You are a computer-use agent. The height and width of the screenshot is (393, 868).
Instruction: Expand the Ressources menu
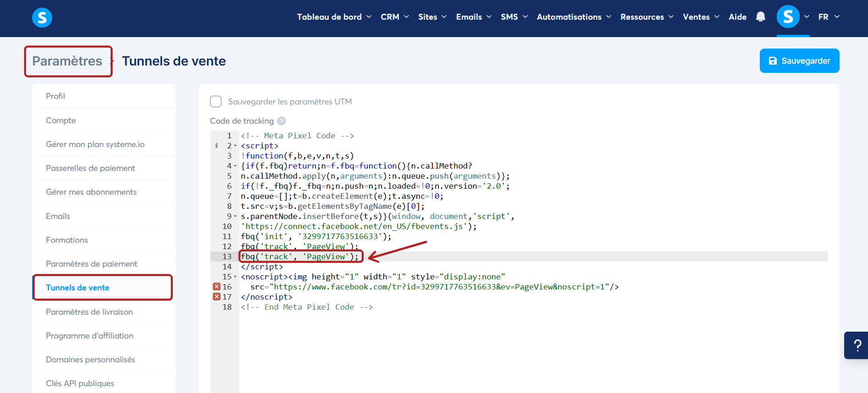point(647,17)
